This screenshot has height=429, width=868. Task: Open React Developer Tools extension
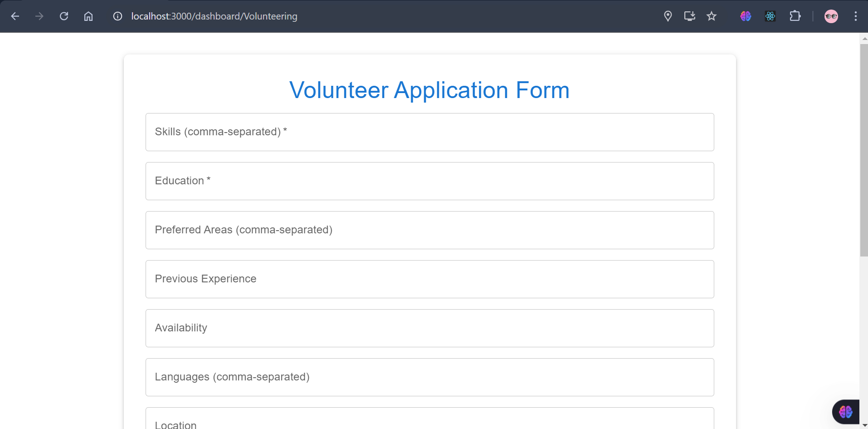(x=770, y=16)
